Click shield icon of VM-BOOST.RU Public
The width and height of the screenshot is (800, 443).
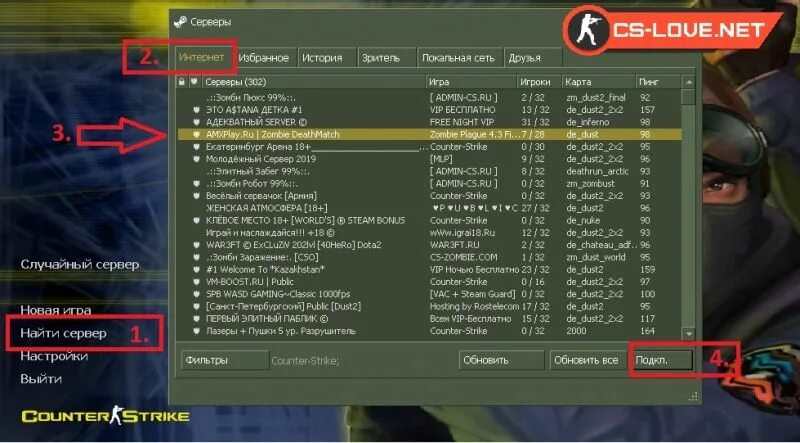tap(195, 282)
